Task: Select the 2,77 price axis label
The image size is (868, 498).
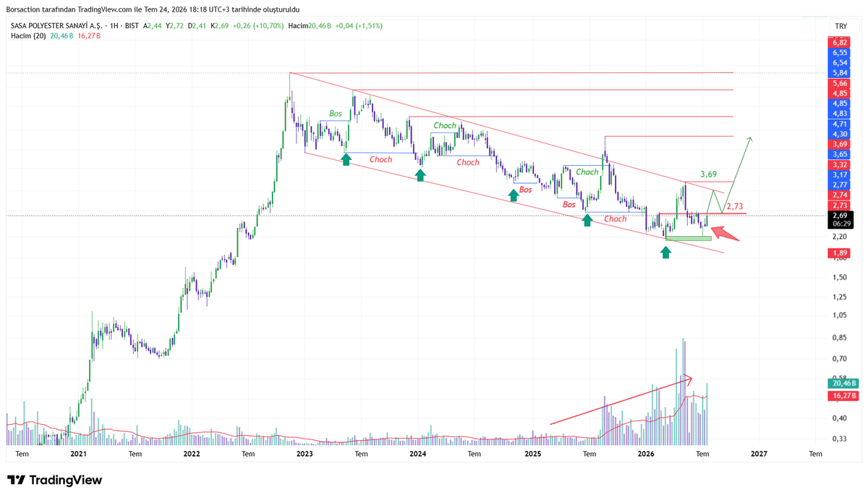Action: tap(840, 185)
